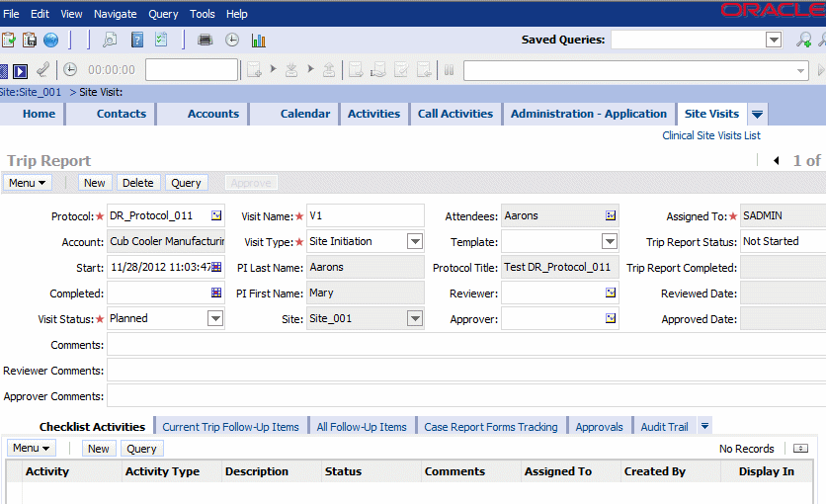Click into the Comments text field
Screen dimensions: 826x504
[466, 345]
